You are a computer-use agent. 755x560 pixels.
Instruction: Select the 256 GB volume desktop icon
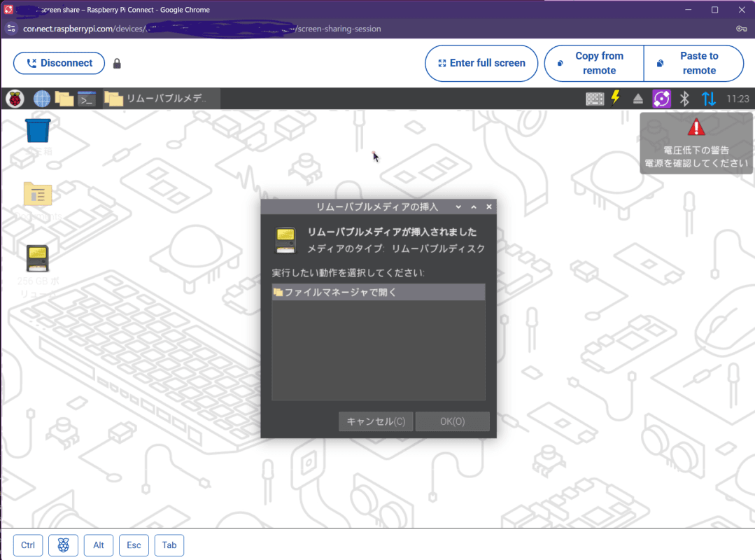[x=38, y=259]
